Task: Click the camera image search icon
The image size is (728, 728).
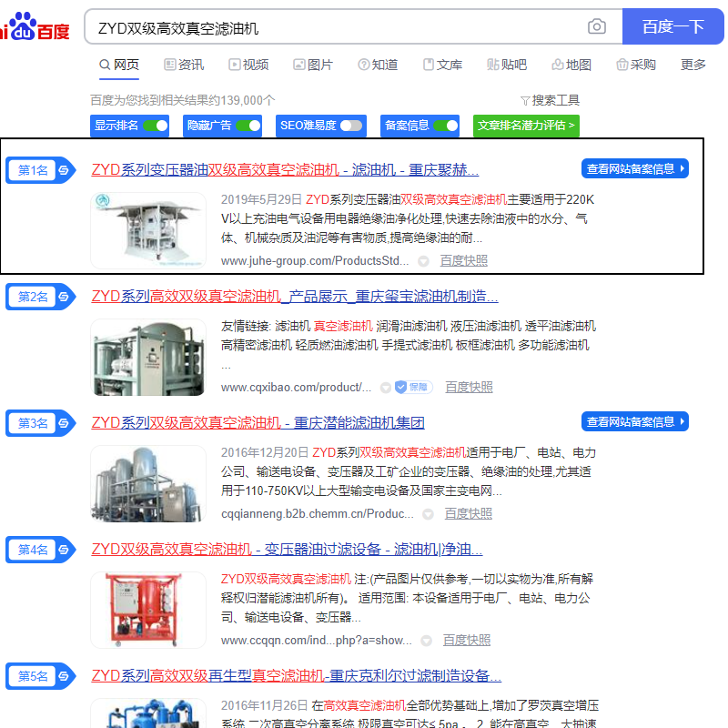Action: pos(597,26)
